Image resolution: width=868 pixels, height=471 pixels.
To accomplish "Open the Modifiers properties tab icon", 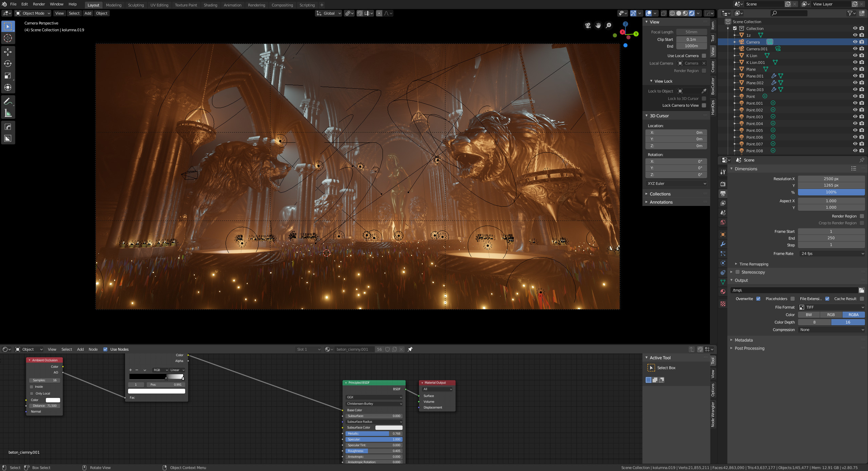I will [723, 244].
